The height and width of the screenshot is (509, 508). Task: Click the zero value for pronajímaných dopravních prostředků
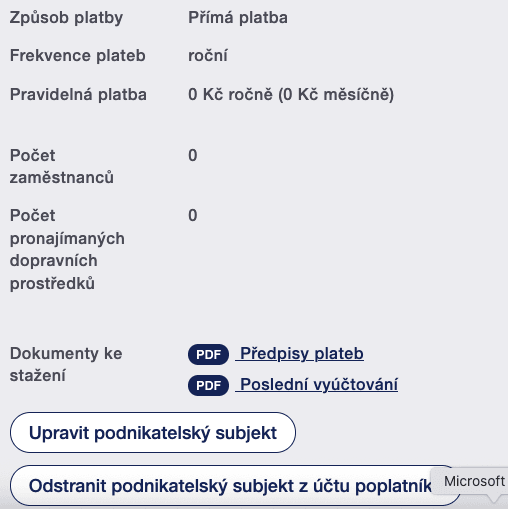pyautogui.click(x=193, y=215)
